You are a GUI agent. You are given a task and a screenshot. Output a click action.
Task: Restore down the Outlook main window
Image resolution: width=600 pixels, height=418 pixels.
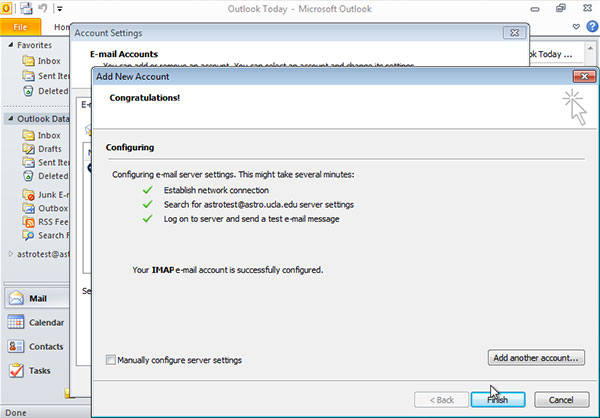(561, 8)
